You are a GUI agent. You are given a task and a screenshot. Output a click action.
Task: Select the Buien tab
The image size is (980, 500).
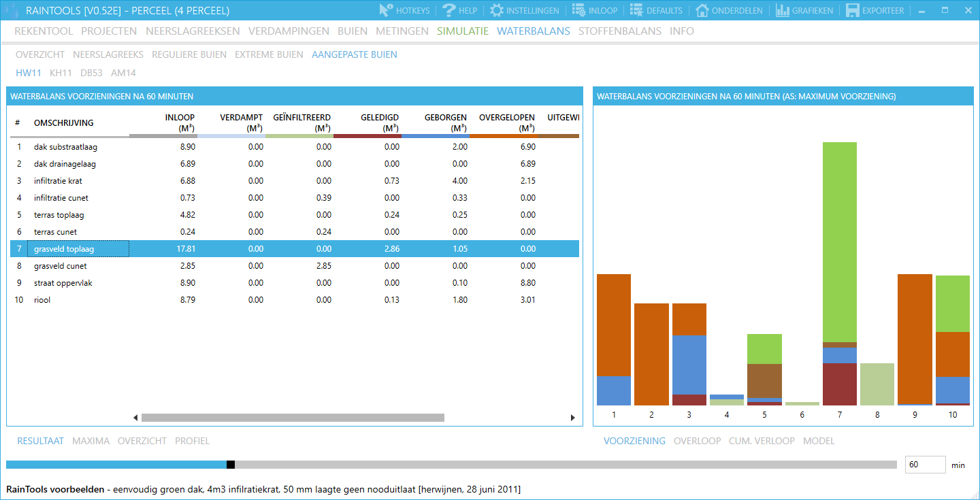(353, 31)
